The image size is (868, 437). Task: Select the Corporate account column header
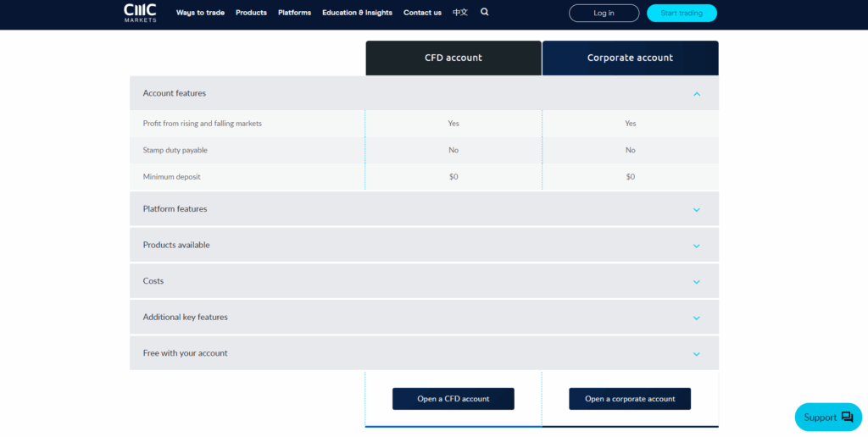[x=630, y=58]
